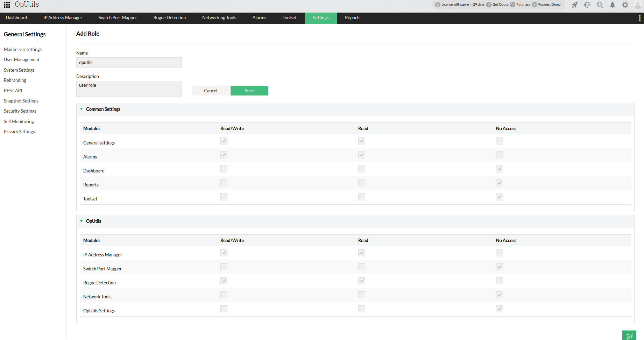Go to Rebranding settings
Image resolution: width=644 pixels, height=340 pixels.
[x=15, y=80]
